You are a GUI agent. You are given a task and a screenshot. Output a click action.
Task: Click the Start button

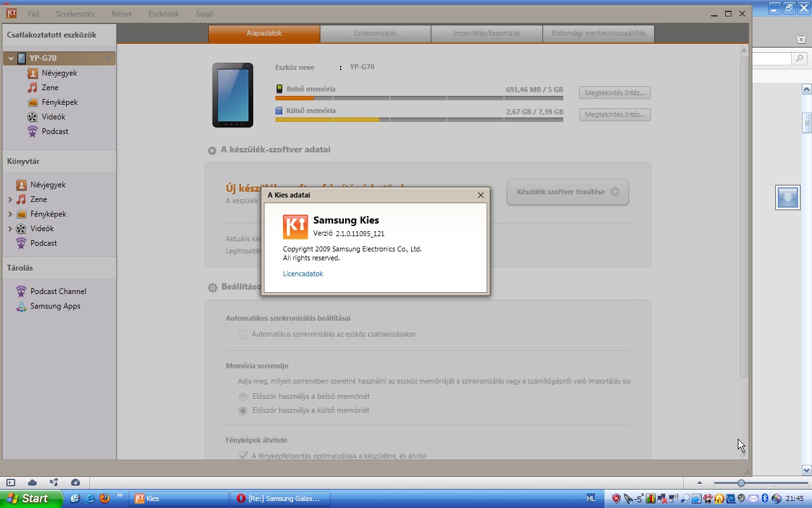pyautogui.click(x=31, y=498)
